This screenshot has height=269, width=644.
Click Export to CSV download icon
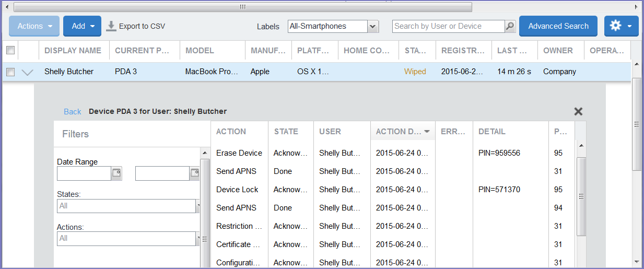pos(111,26)
